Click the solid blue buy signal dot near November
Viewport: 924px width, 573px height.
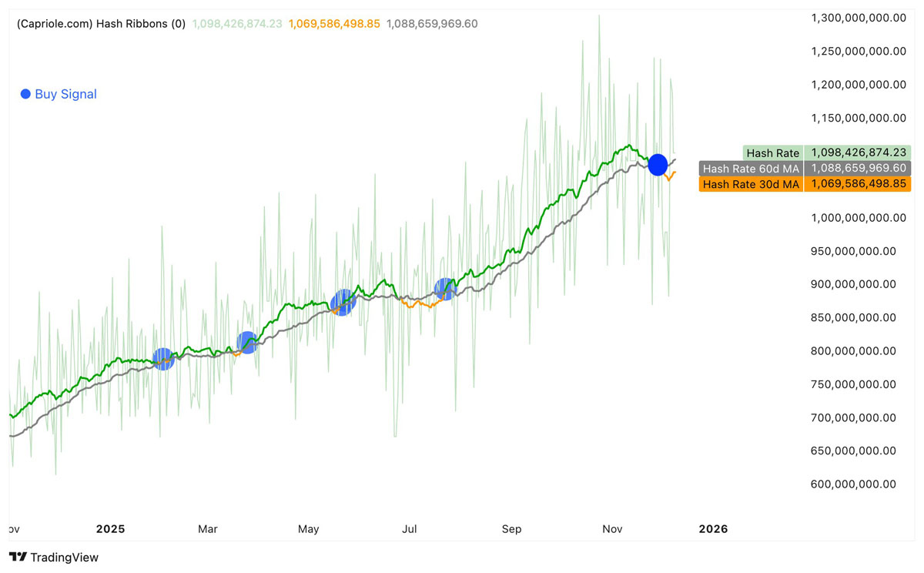click(657, 165)
